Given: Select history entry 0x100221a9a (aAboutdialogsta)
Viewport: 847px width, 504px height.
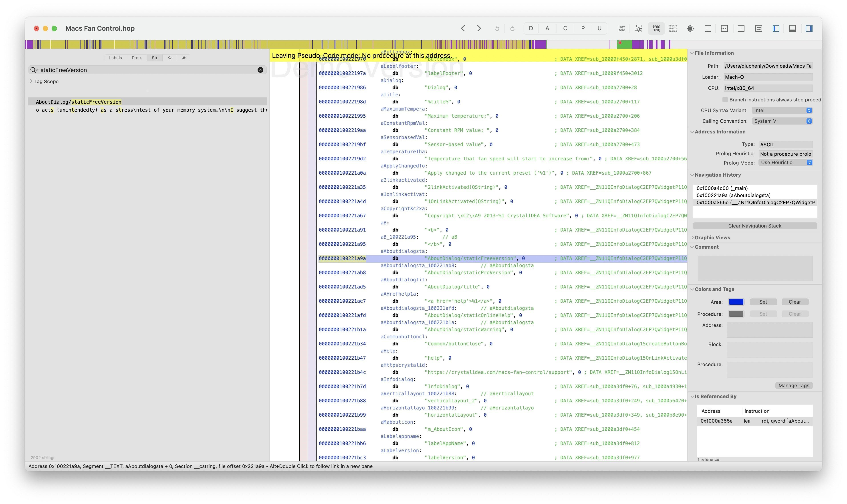Looking at the screenshot, I should click(x=755, y=195).
